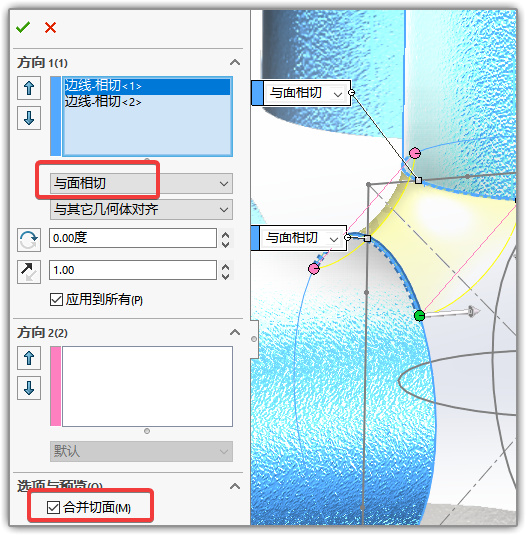This screenshot has height=535, width=526.
Task: Select 边线-相切<2> in the list
Action: (103, 101)
